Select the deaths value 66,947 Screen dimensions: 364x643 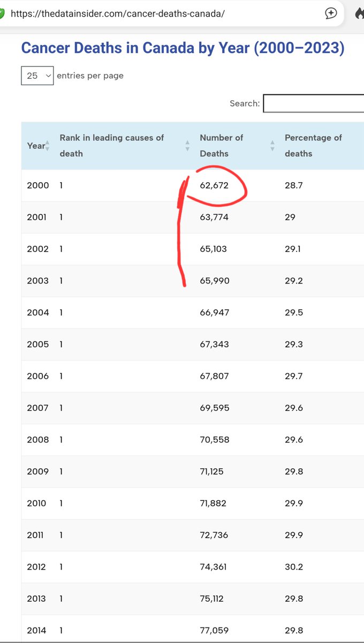[215, 312]
